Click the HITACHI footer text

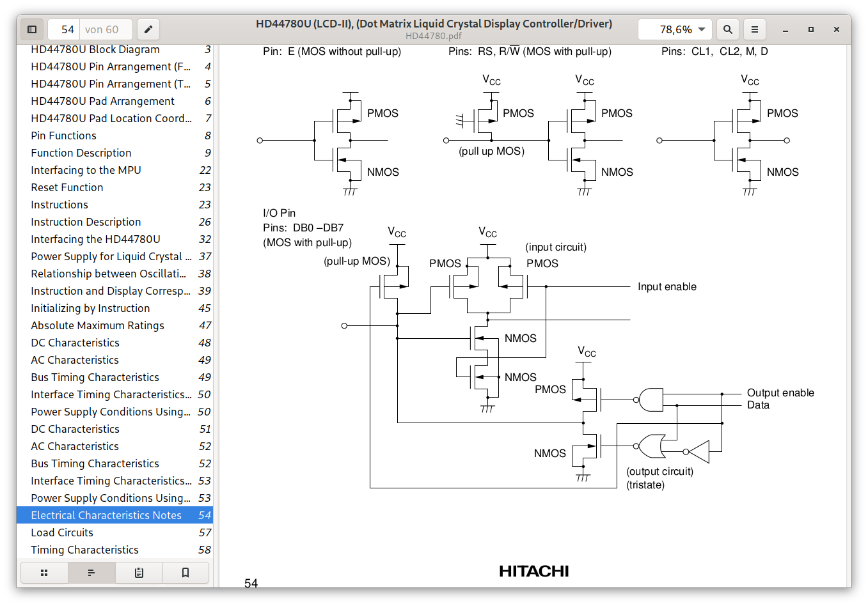[x=533, y=571]
